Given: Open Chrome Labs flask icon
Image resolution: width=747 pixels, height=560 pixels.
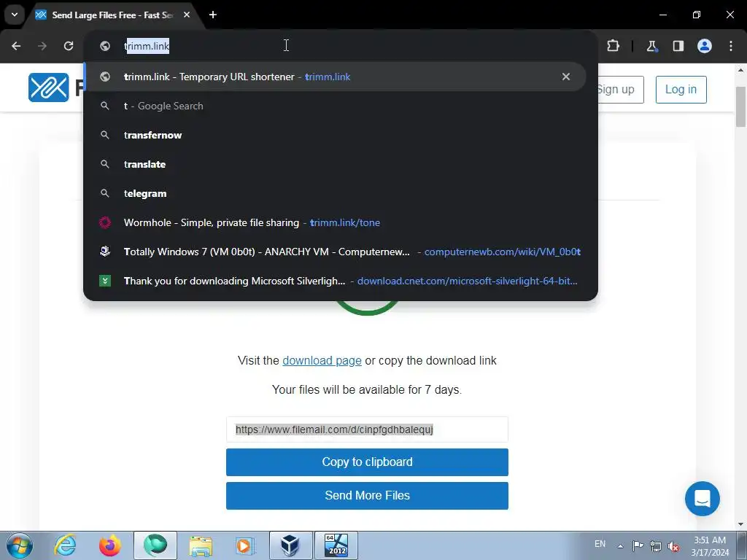Looking at the screenshot, I should click(651, 46).
